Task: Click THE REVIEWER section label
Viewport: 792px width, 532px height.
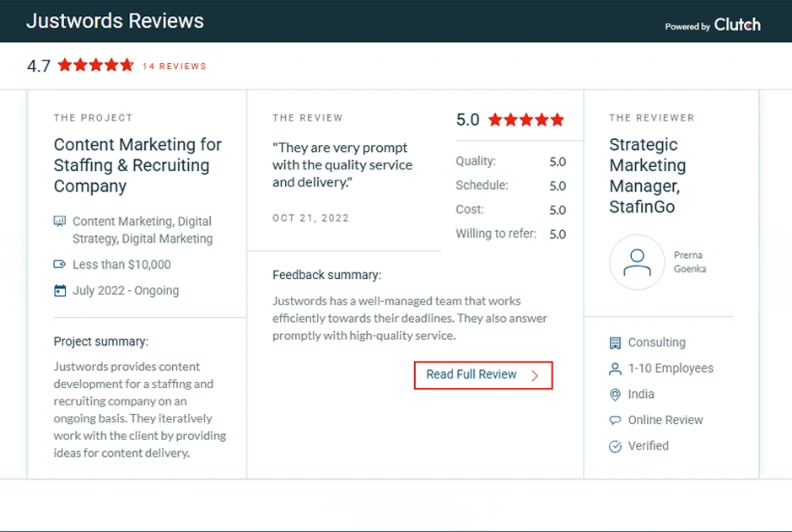Action: (x=652, y=117)
